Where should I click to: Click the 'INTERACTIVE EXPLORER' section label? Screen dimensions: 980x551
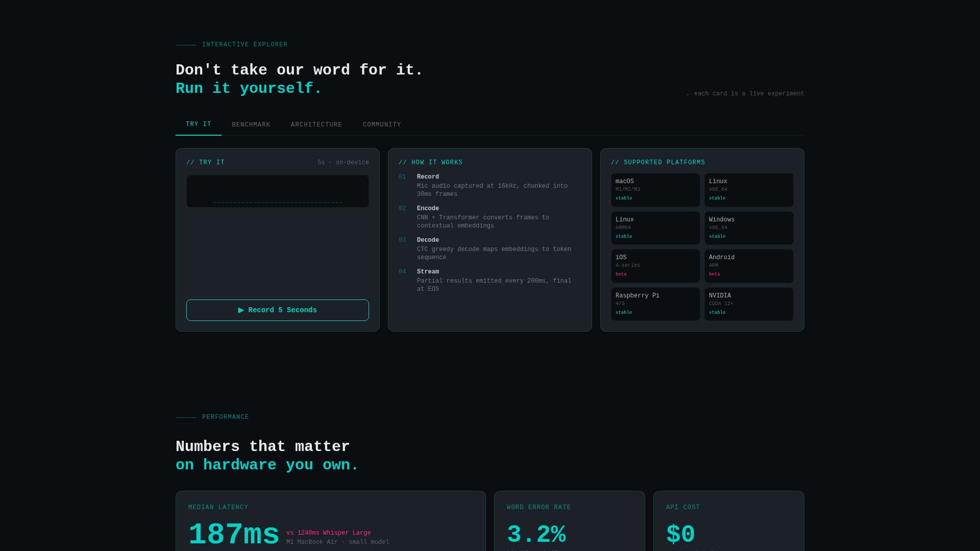245,45
